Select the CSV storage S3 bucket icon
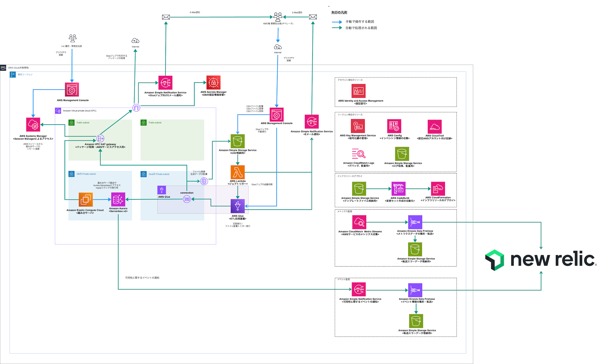Image resolution: width=597 pixels, height=364 pixels. (x=238, y=141)
